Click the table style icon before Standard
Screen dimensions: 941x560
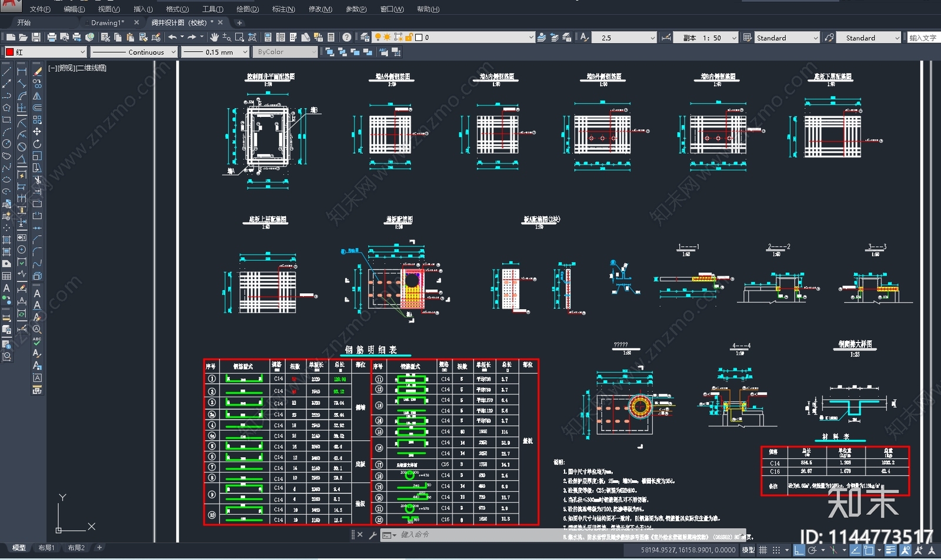[x=748, y=37]
